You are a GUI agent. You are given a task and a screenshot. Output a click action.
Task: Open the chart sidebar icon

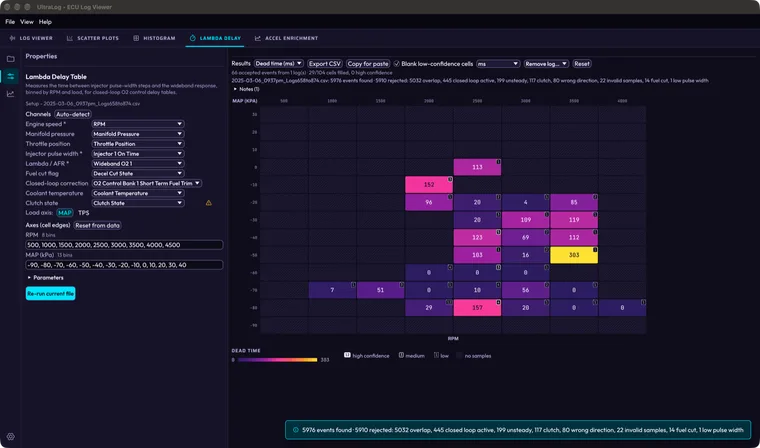[10, 94]
